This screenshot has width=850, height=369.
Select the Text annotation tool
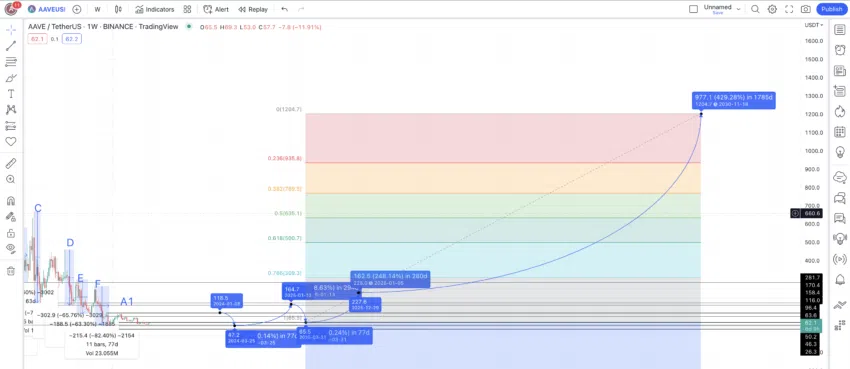tap(11, 94)
